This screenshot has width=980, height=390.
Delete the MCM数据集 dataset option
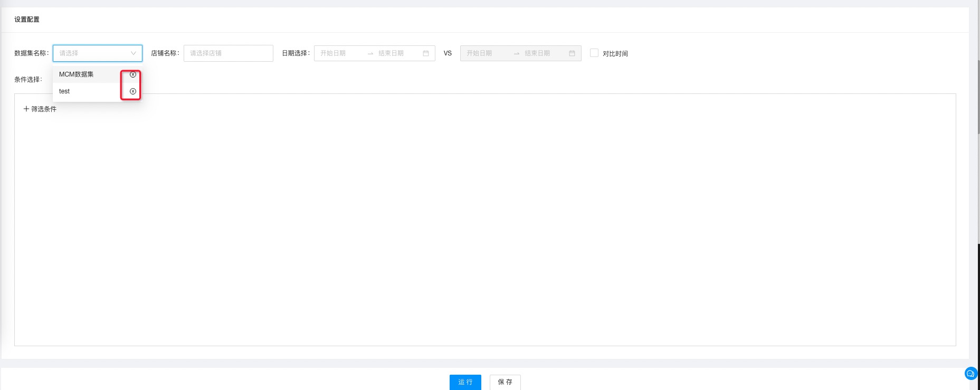[133, 74]
